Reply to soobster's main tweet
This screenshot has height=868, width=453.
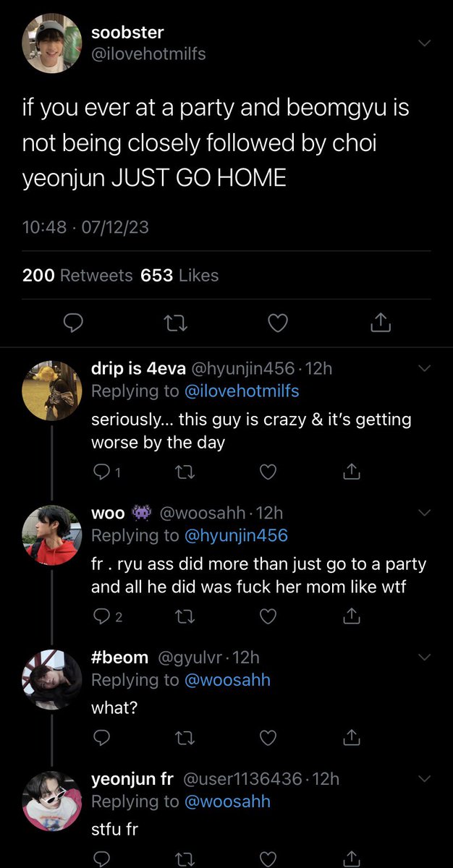pyautogui.click(x=70, y=324)
